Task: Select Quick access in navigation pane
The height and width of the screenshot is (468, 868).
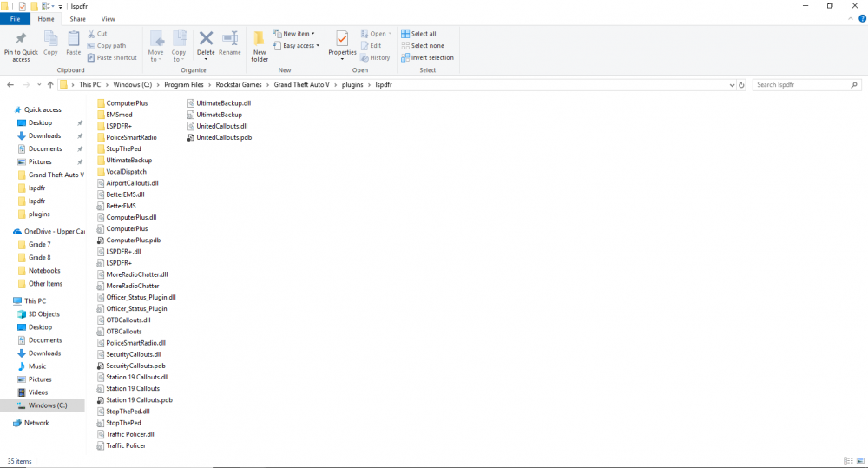Action: 43,109
